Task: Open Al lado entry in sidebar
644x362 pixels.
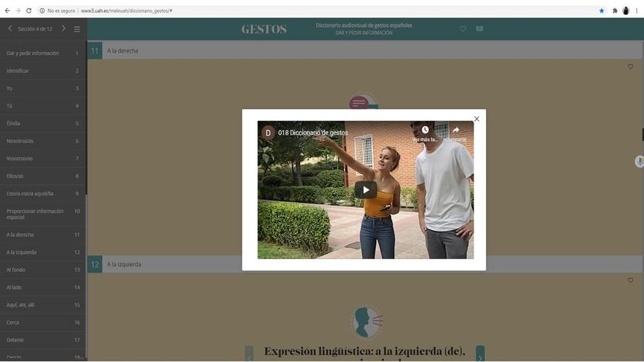Action: coord(42,287)
